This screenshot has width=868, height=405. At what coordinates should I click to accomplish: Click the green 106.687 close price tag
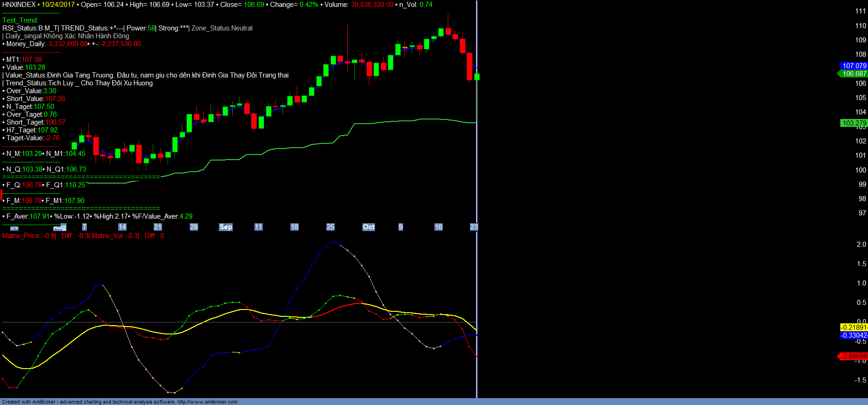[x=854, y=74]
